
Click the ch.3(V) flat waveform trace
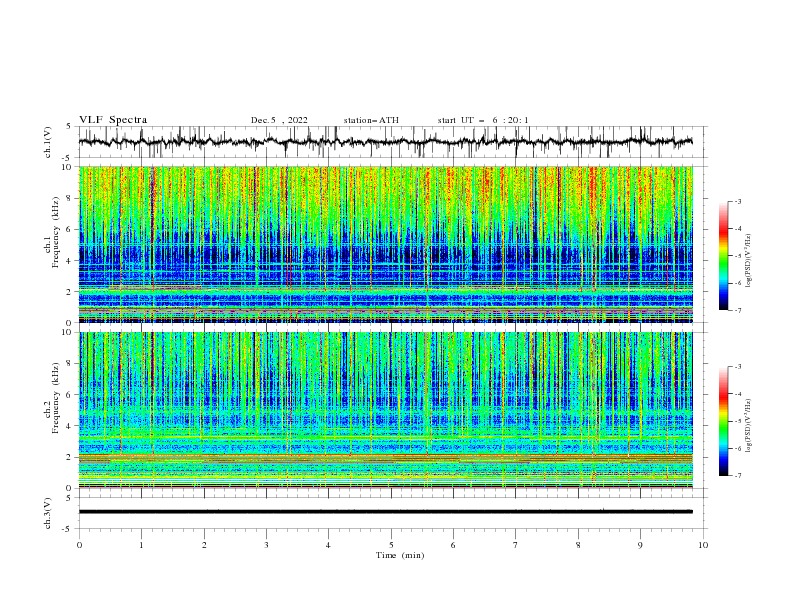pos(386,512)
